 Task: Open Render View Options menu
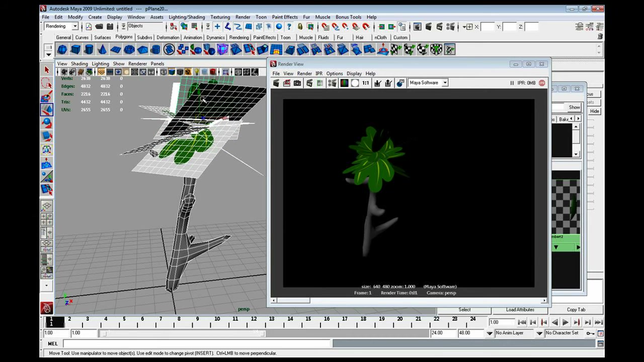pyautogui.click(x=334, y=73)
